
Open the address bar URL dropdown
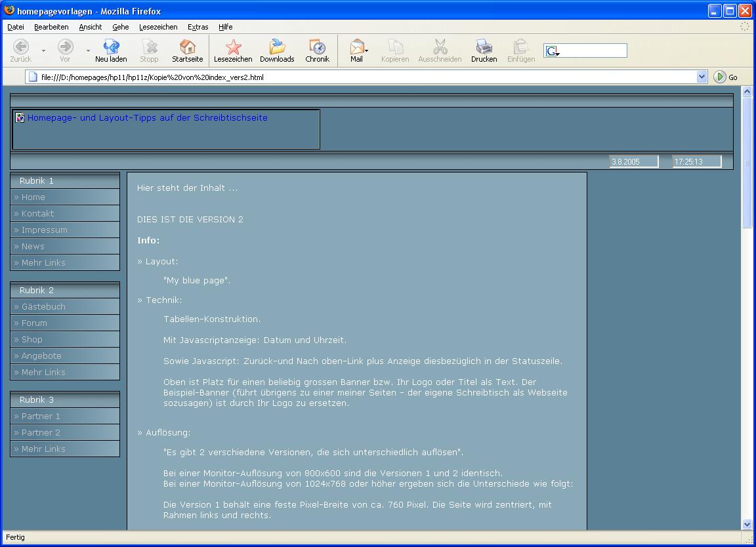702,77
